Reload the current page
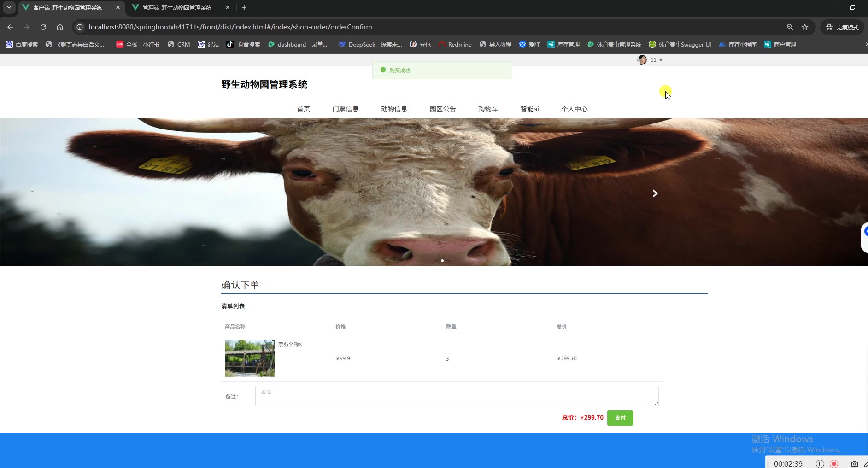This screenshot has width=868, height=468. click(x=43, y=27)
